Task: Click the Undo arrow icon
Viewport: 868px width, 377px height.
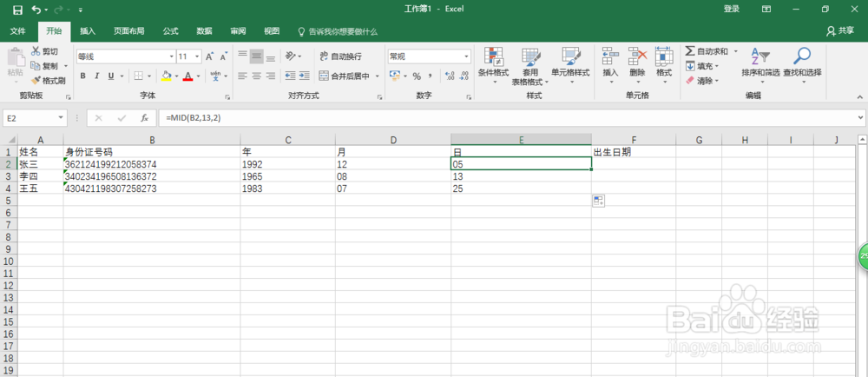Action: [36, 10]
